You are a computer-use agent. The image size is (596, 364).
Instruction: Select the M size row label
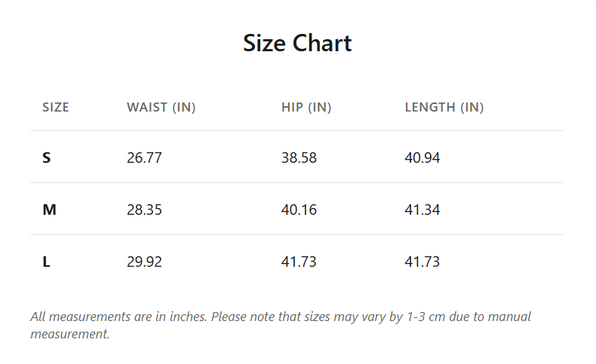[x=49, y=210]
